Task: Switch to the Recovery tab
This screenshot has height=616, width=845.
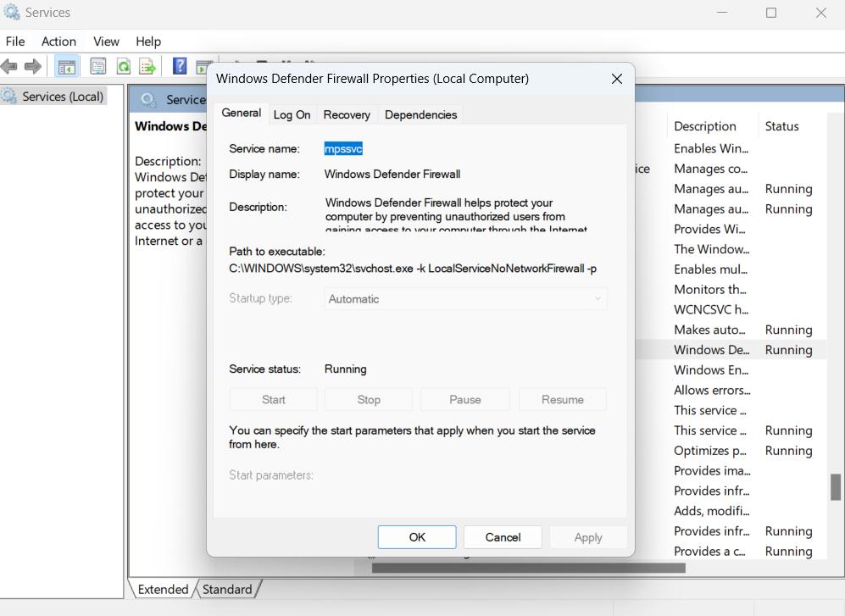Action: coord(347,114)
